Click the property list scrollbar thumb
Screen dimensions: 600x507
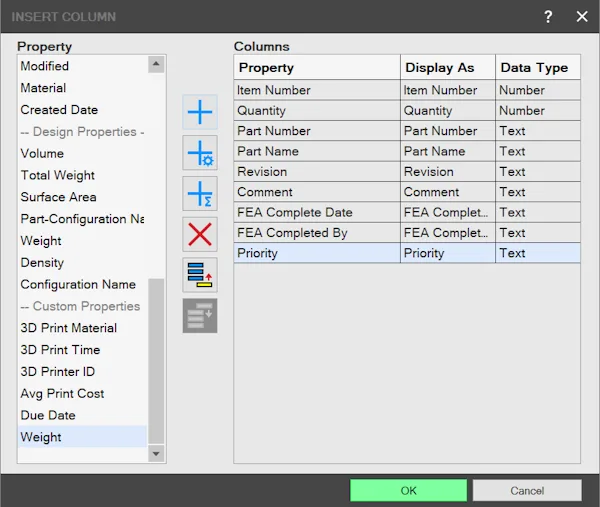click(x=156, y=361)
